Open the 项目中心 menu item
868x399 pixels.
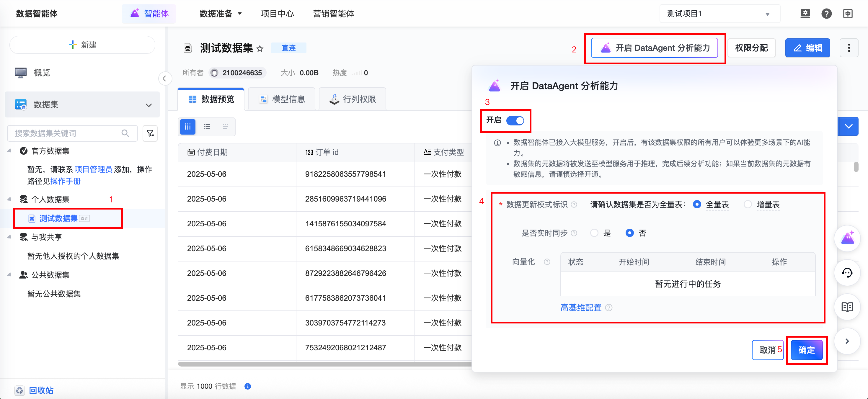(x=277, y=14)
